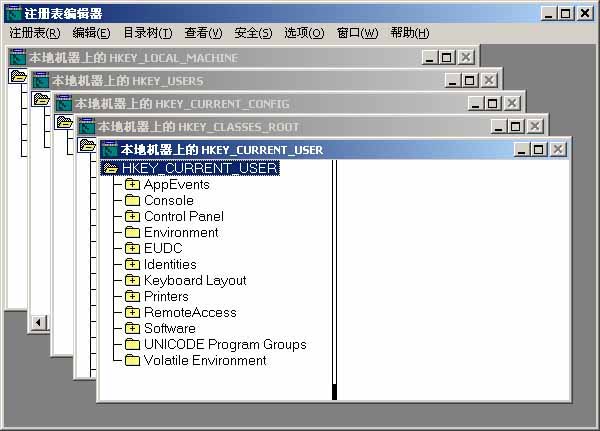This screenshot has width=600, height=431.
Task: Expand the AppEvents folder icon
Action: (132, 185)
